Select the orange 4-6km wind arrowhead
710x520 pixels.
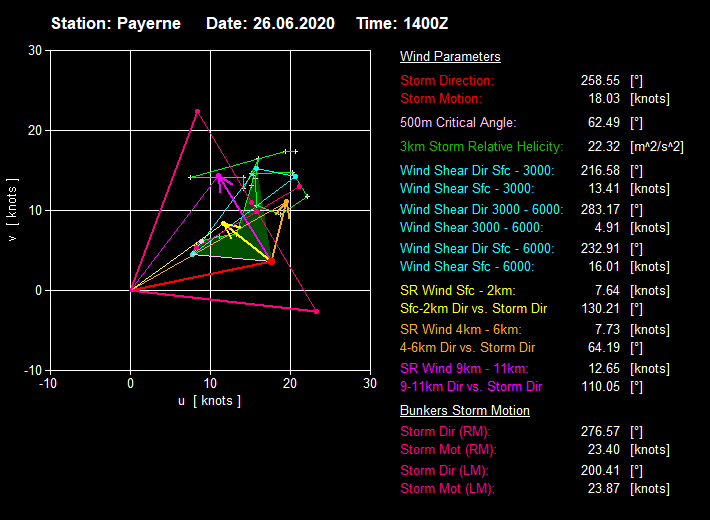[286, 203]
